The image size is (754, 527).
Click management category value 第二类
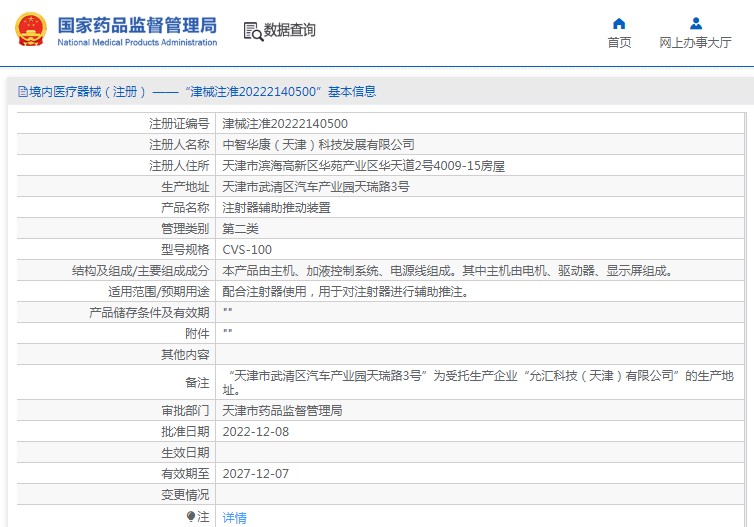click(x=240, y=229)
